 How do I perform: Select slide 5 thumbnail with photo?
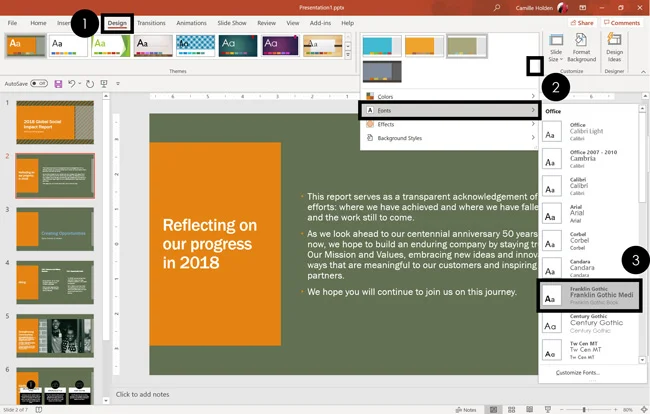tap(55, 336)
